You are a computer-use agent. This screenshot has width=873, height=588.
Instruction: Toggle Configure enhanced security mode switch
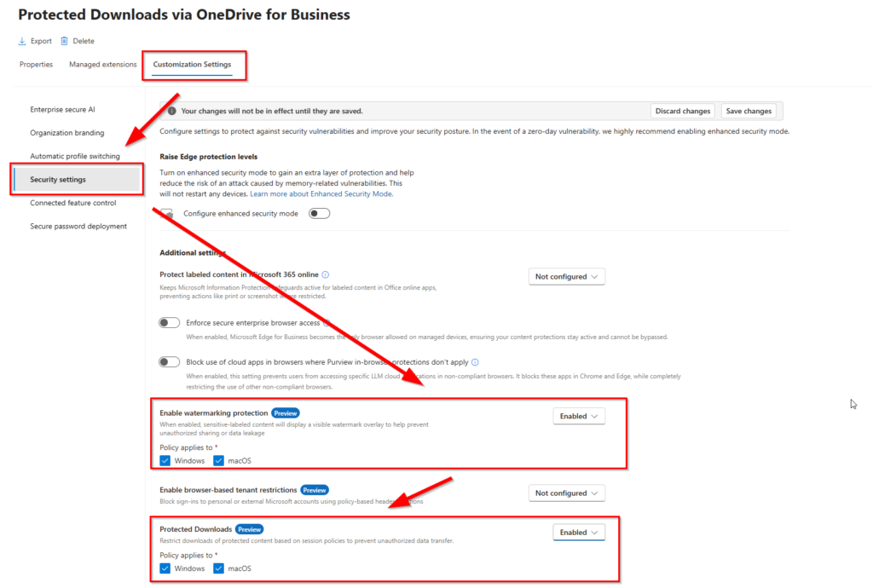point(319,214)
